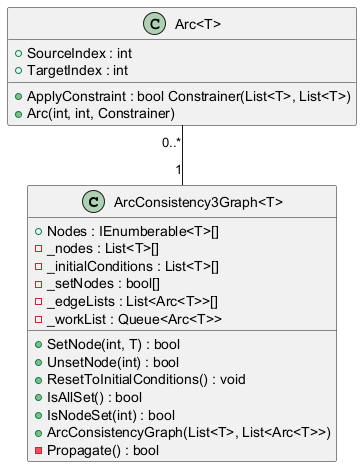Viewport: 362px width, 467px height.
Task: Click the _initialConditions field
Action: tap(133, 267)
